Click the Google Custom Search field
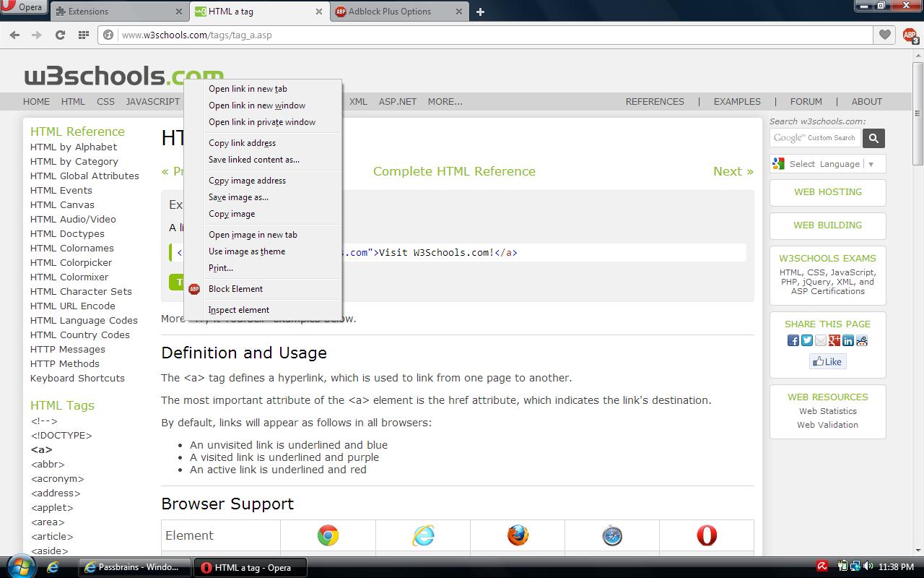This screenshot has width=924, height=578. click(x=815, y=138)
